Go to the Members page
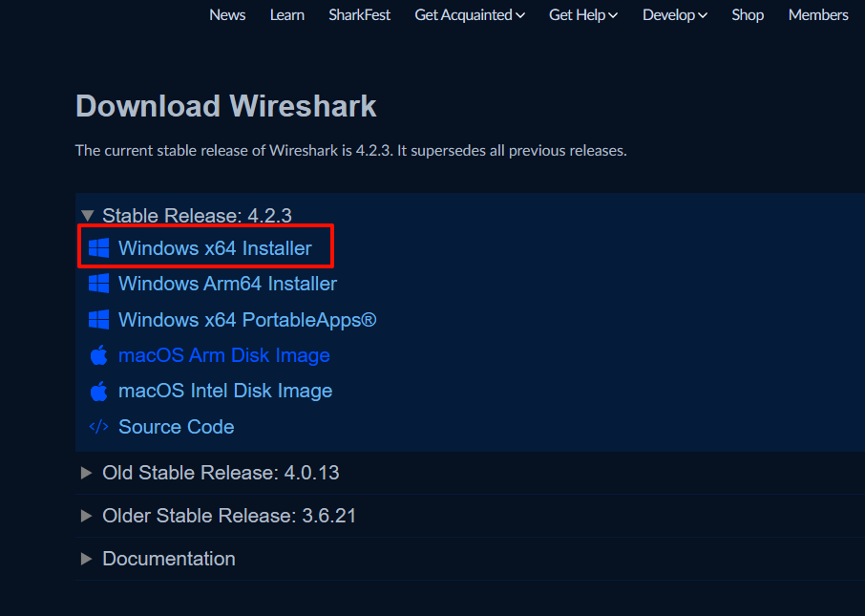This screenshot has width=865, height=616. point(818,15)
